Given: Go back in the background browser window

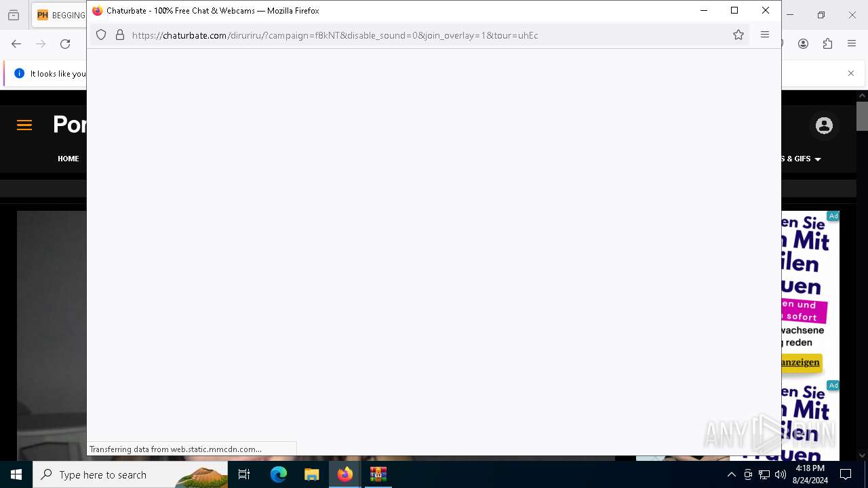Looking at the screenshot, I should coord(16,44).
